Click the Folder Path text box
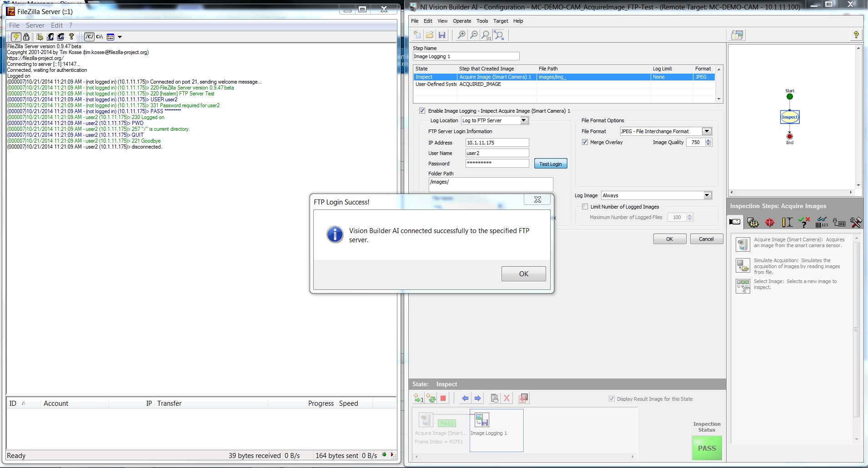The image size is (868, 468). [x=491, y=184]
